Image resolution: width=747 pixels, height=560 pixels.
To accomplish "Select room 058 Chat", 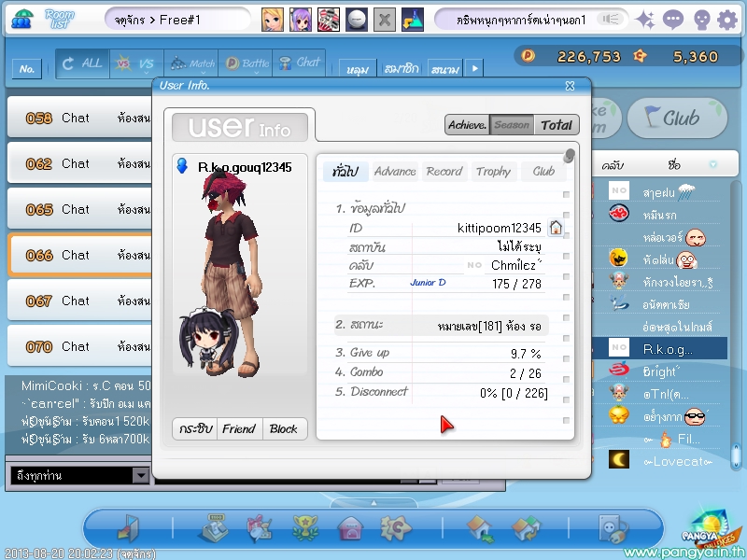I will [79, 118].
